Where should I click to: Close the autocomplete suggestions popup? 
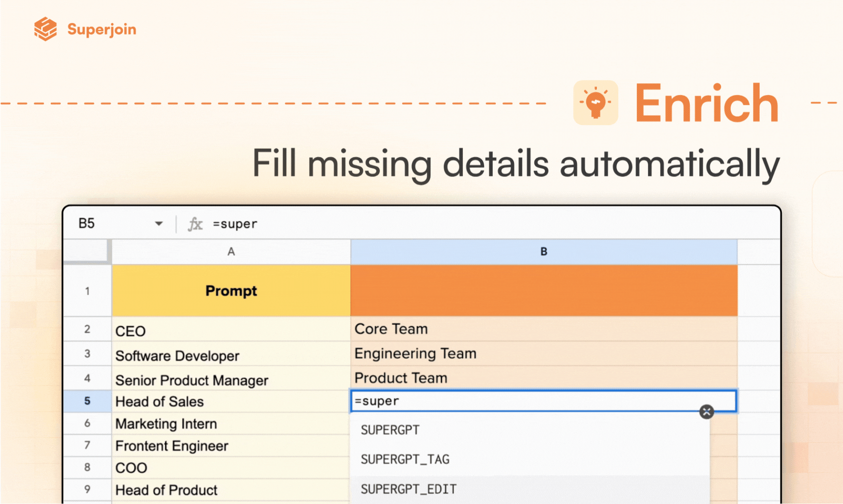pyautogui.click(x=706, y=412)
